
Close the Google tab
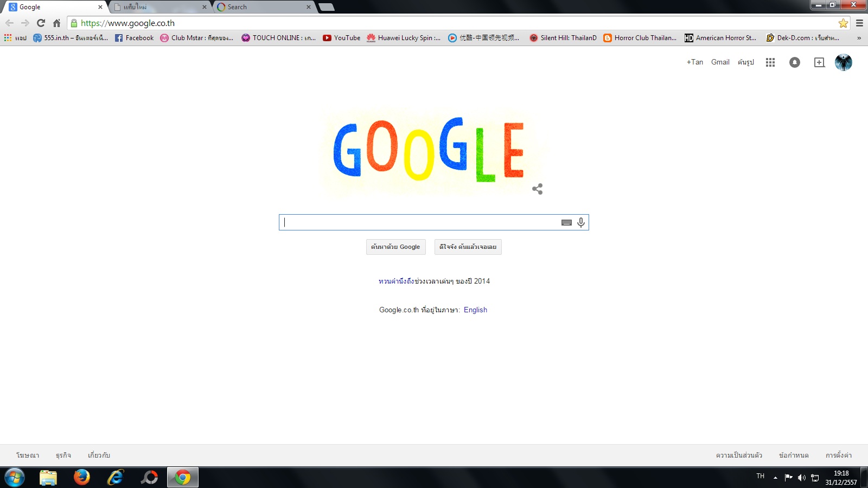(x=100, y=7)
